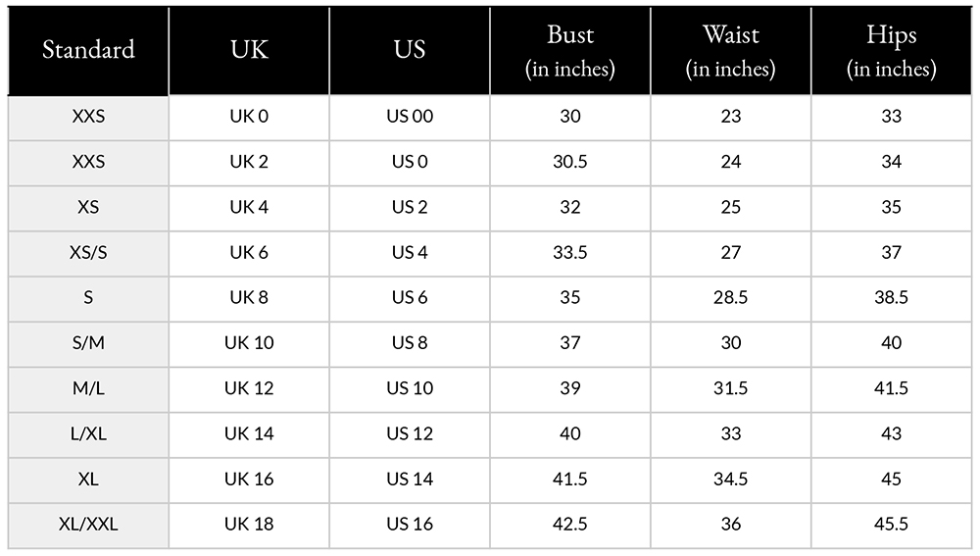The height and width of the screenshot is (556, 980).
Task: Click the bust value 33.5
Action: coord(570,253)
